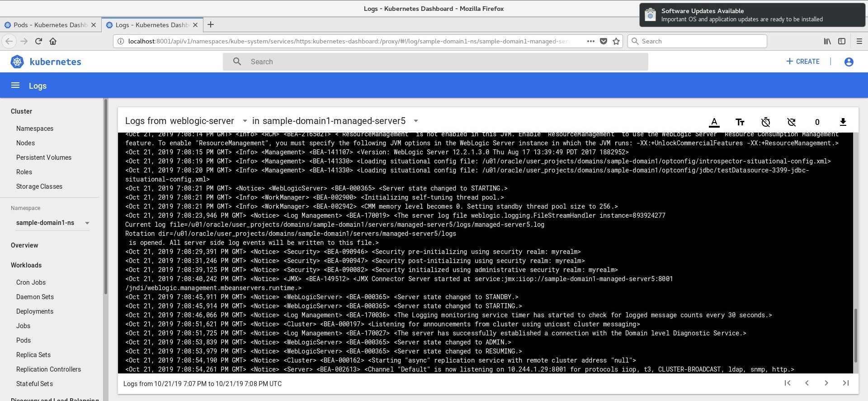Open the managed-server5 pod dropdown
868x401 pixels.
pos(340,121)
